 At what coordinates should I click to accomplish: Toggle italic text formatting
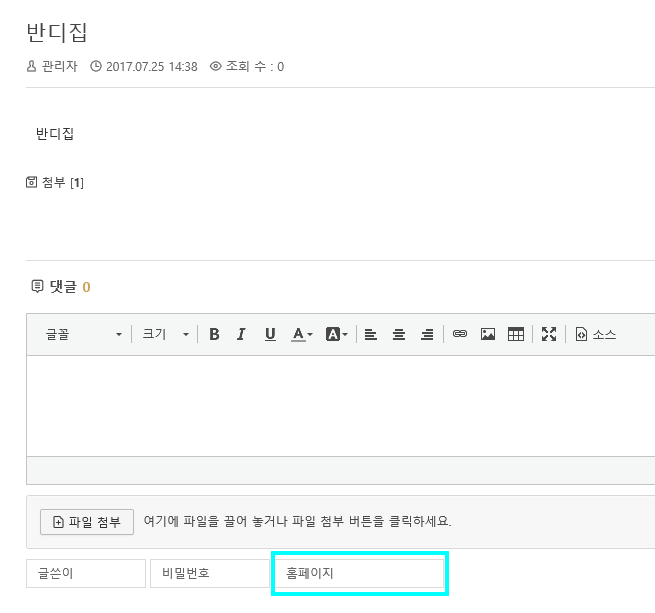[241, 335]
